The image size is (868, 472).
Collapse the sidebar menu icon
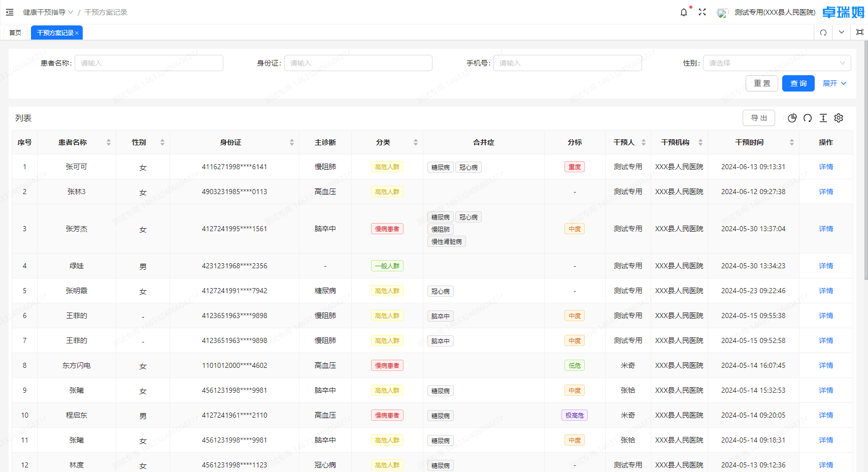[x=10, y=12]
